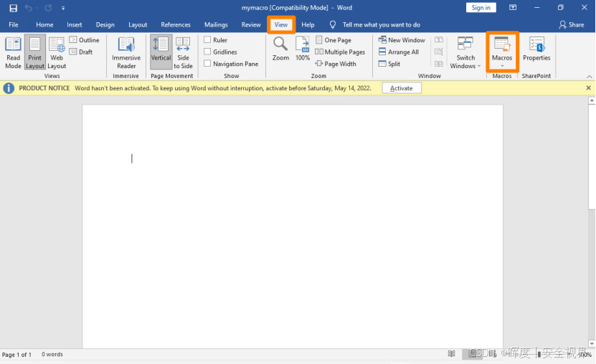Enable the Navigation Pane checkbox
This screenshot has height=364, width=596.
[207, 64]
